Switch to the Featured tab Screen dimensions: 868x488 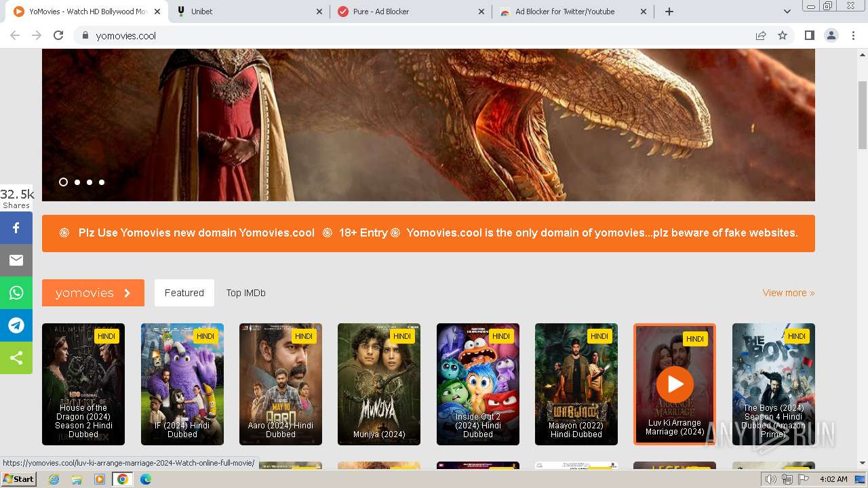pos(184,293)
